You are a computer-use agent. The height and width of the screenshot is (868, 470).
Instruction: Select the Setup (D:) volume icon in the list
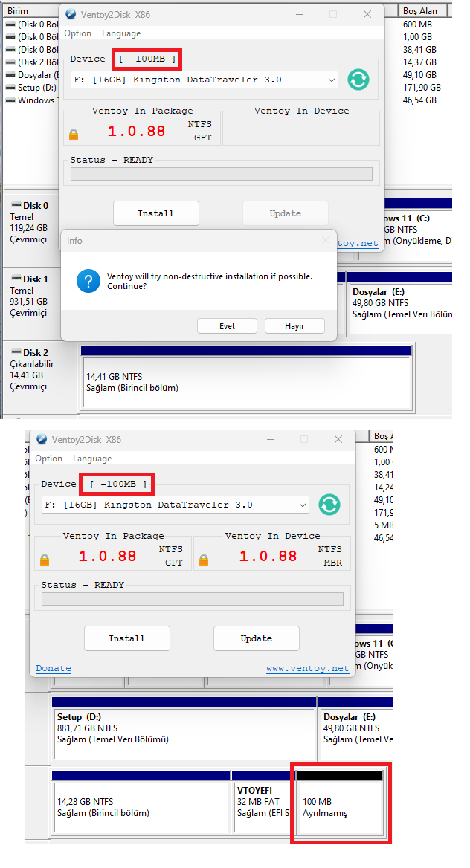(10, 88)
